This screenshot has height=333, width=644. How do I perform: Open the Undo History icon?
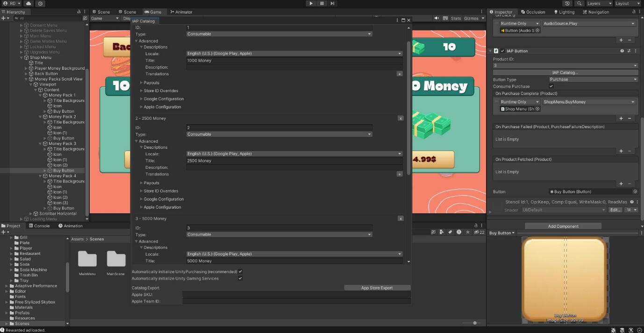(x=567, y=3)
